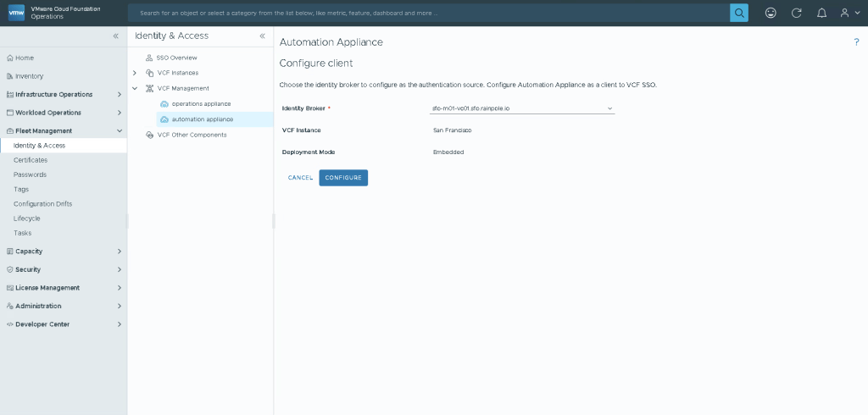Viewport: 868px width, 415px height.
Task: Click the search magnifier button
Action: click(739, 13)
